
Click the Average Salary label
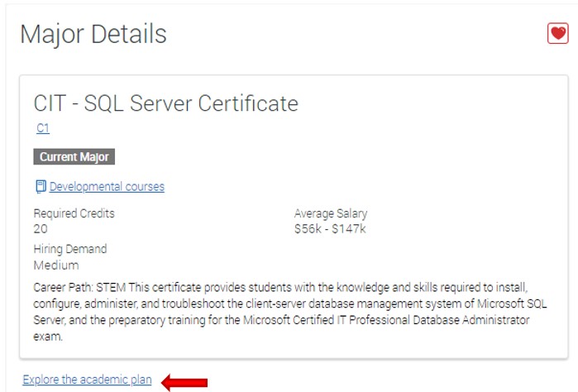click(331, 213)
